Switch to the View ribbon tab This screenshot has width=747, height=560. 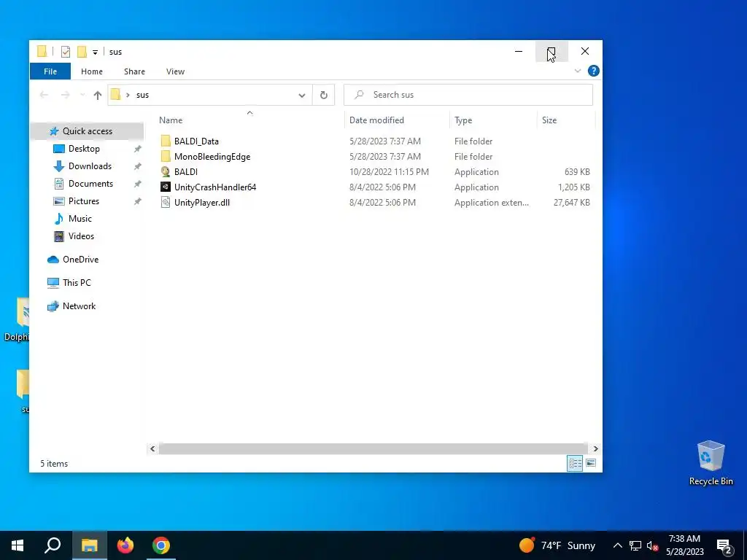click(x=175, y=71)
